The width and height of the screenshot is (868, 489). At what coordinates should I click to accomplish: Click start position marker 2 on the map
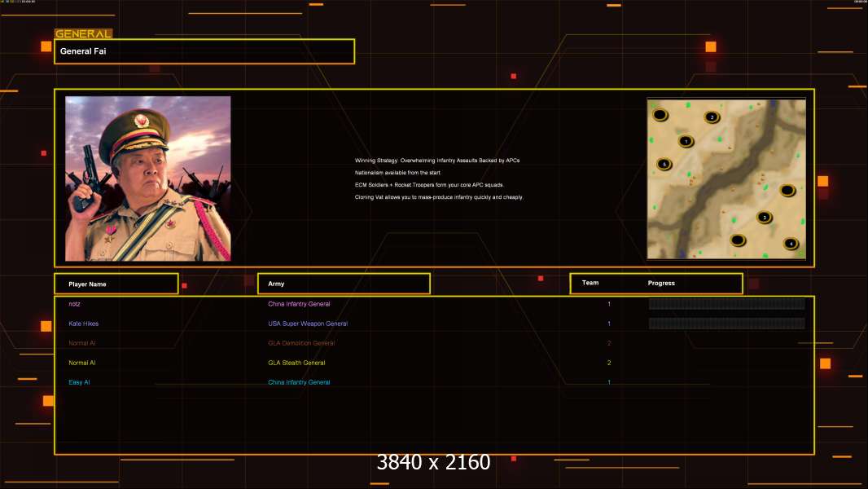712,117
